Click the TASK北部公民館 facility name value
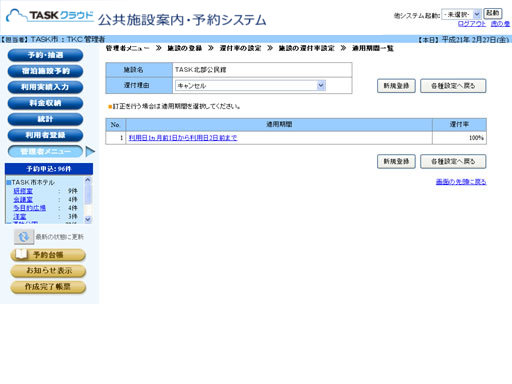The image size is (512, 384). tap(201, 70)
